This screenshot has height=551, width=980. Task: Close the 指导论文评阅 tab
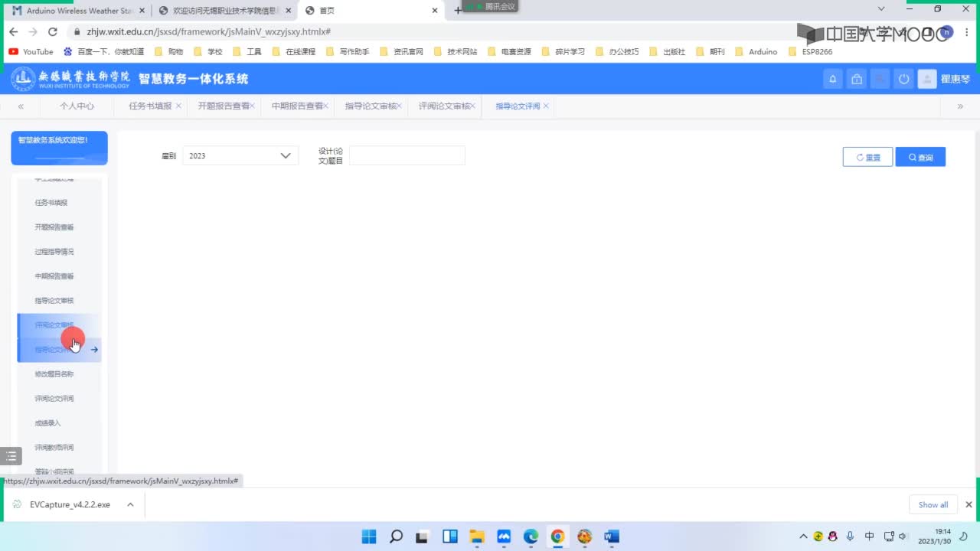[546, 106]
